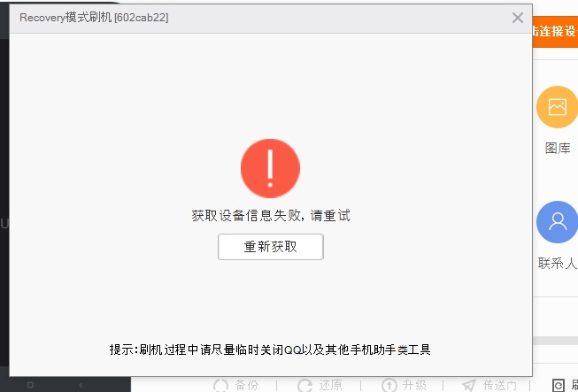Open the 联系人 contacts blue icon
Screen dimensions: 578x392
(x=557, y=222)
